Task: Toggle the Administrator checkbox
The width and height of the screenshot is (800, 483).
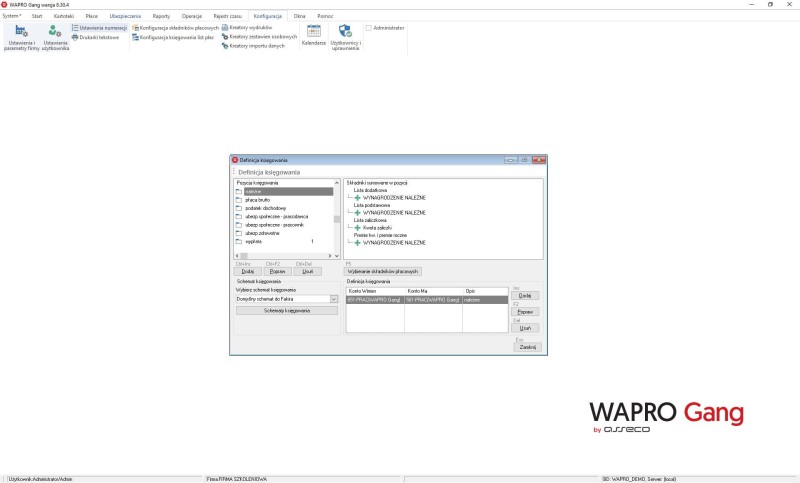Action: 368,28
